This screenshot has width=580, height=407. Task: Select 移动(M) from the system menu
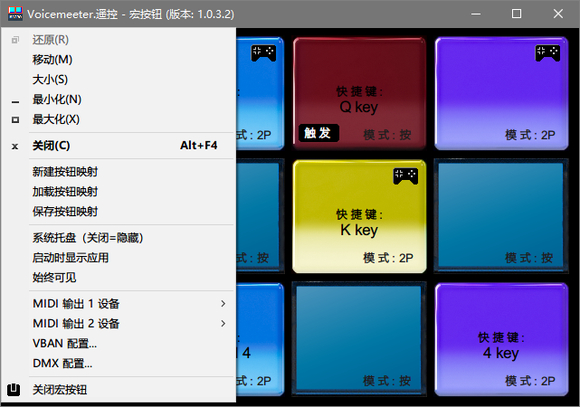pyautogui.click(x=118, y=60)
